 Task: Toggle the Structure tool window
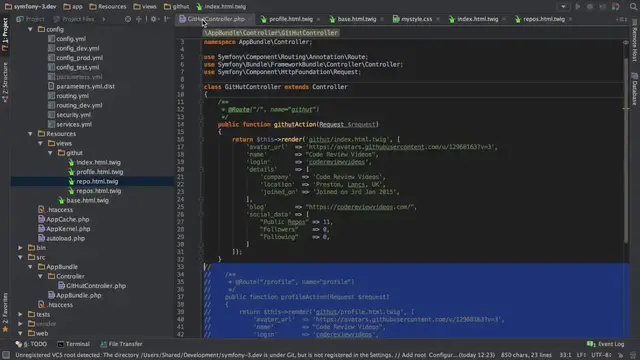(5, 82)
